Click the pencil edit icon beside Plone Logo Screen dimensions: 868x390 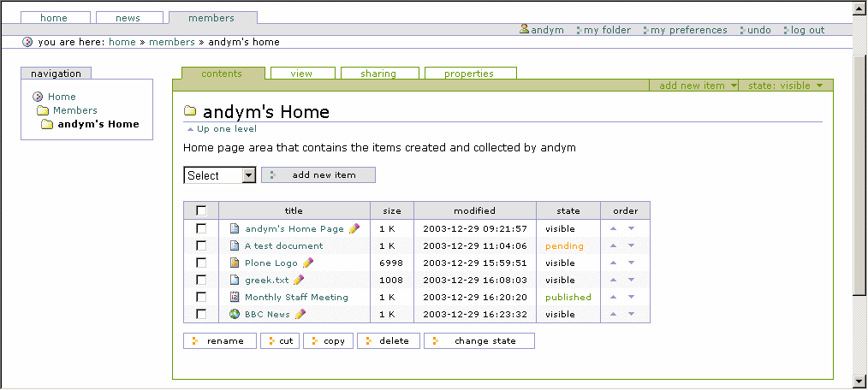click(308, 263)
